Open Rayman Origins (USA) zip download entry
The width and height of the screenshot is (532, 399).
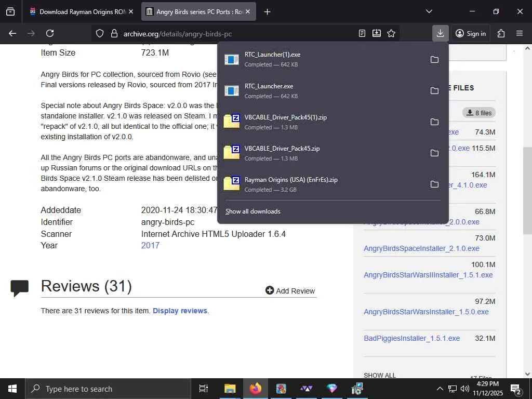tap(322, 184)
